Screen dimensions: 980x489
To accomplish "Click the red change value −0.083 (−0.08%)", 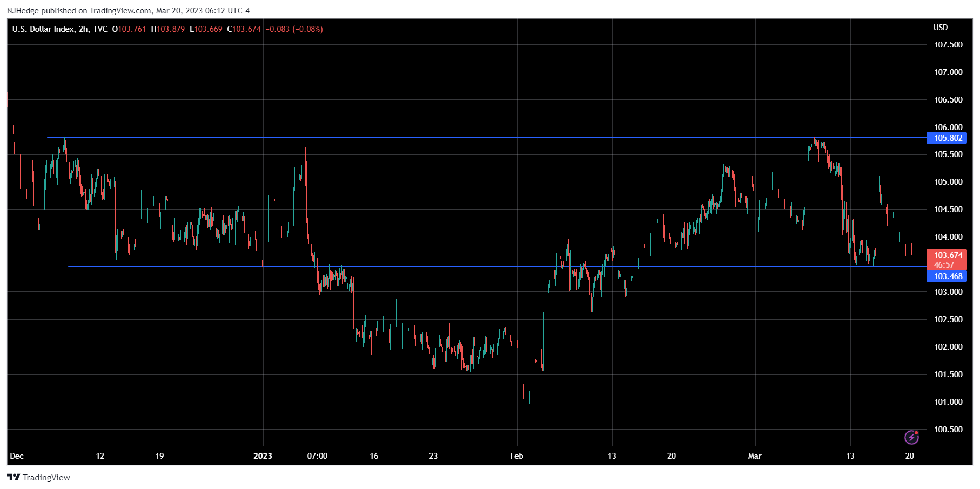I will tap(294, 29).
